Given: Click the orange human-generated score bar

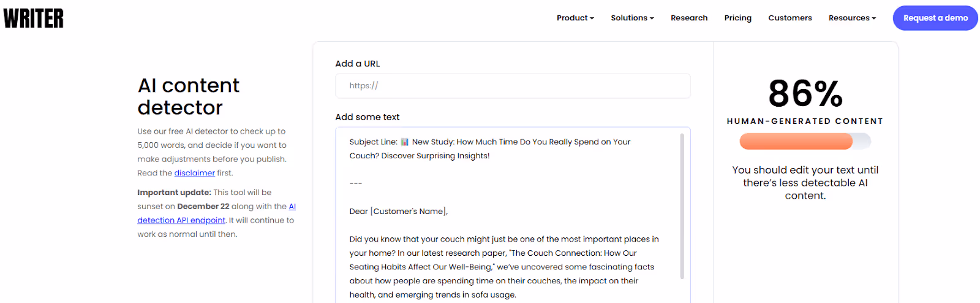Looking at the screenshot, I should coord(796,142).
